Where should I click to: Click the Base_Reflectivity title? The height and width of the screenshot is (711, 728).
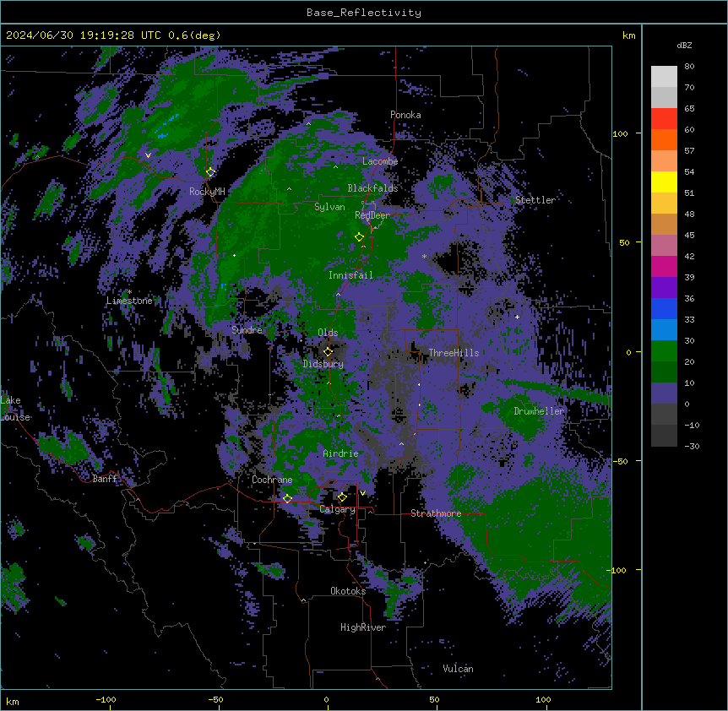click(364, 13)
